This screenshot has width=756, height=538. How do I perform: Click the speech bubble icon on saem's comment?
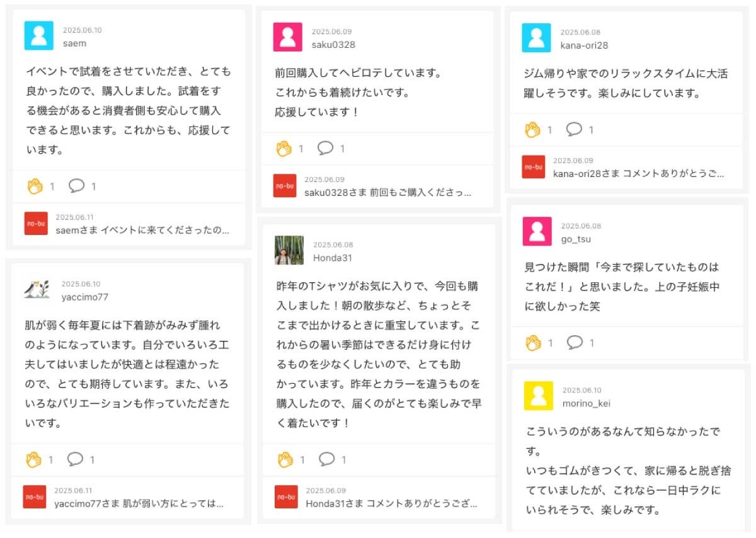tap(76, 186)
